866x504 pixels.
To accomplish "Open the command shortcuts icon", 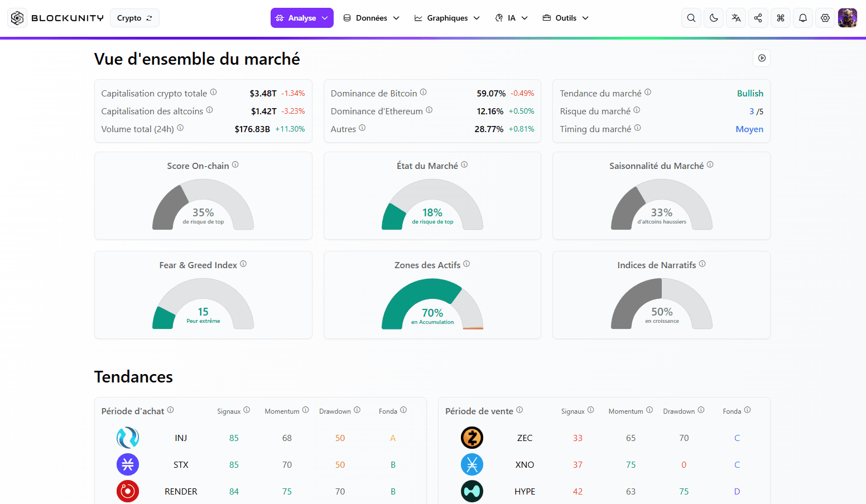I will [x=780, y=18].
